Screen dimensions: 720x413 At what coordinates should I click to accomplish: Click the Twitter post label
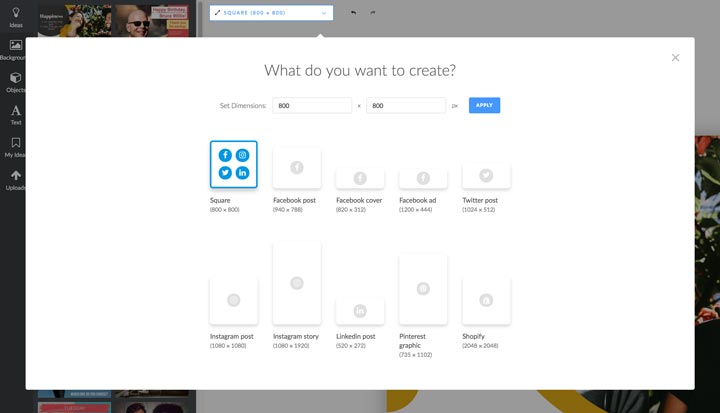[480, 200]
